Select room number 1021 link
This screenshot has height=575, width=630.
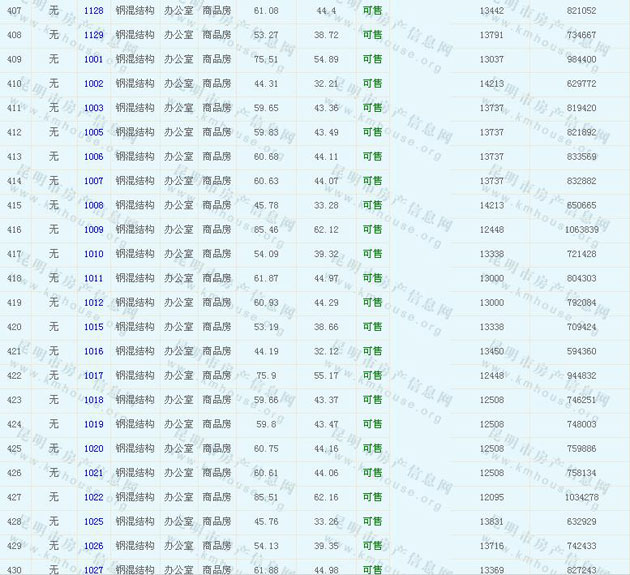tap(93, 473)
